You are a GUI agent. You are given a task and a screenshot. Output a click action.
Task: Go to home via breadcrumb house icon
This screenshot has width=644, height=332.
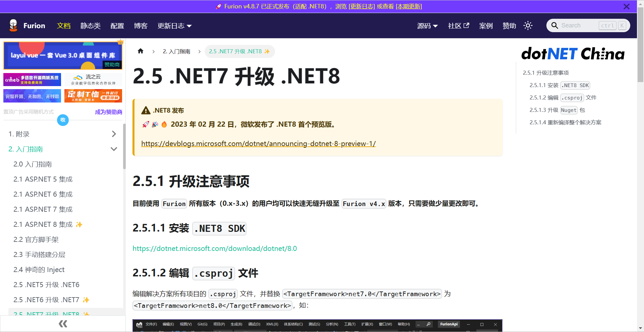click(x=141, y=51)
